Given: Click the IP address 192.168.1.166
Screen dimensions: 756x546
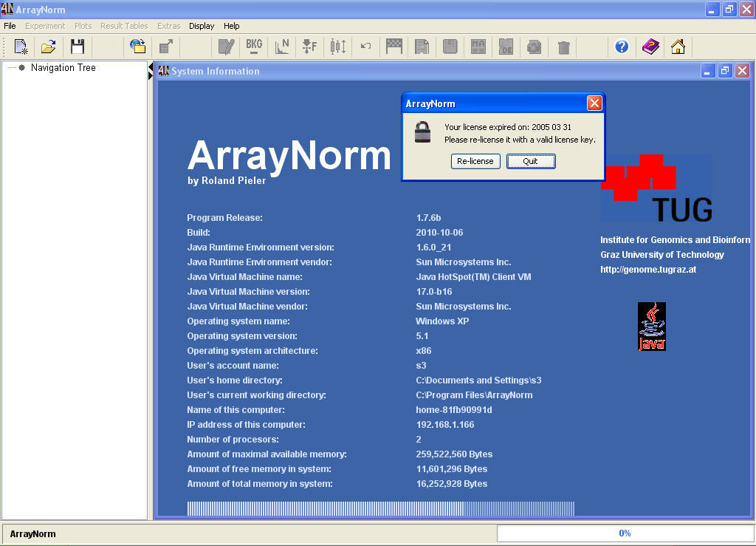Looking at the screenshot, I should [445, 425].
